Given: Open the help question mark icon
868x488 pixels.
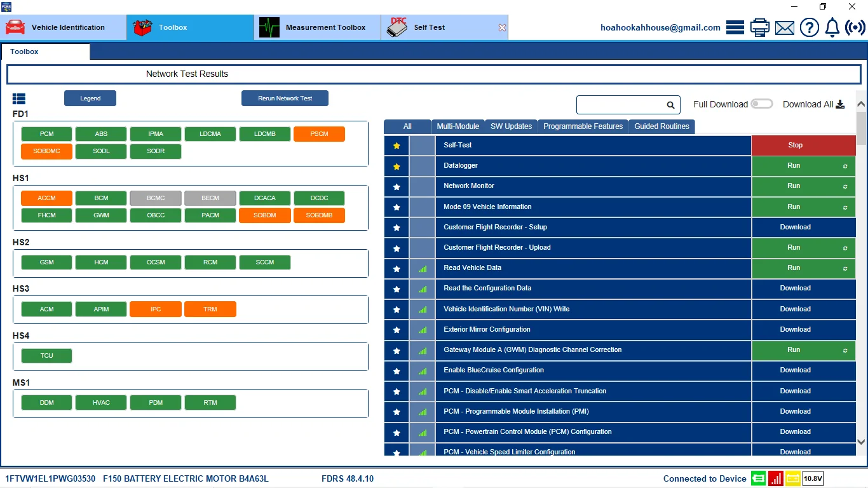Looking at the screenshot, I should coord(810,27).
